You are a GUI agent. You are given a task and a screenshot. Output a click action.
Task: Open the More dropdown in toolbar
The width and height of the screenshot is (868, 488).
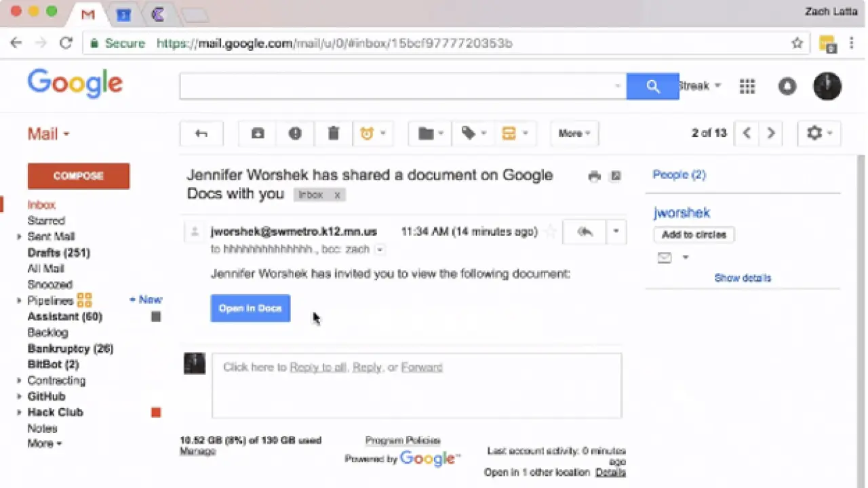point(574,134)
